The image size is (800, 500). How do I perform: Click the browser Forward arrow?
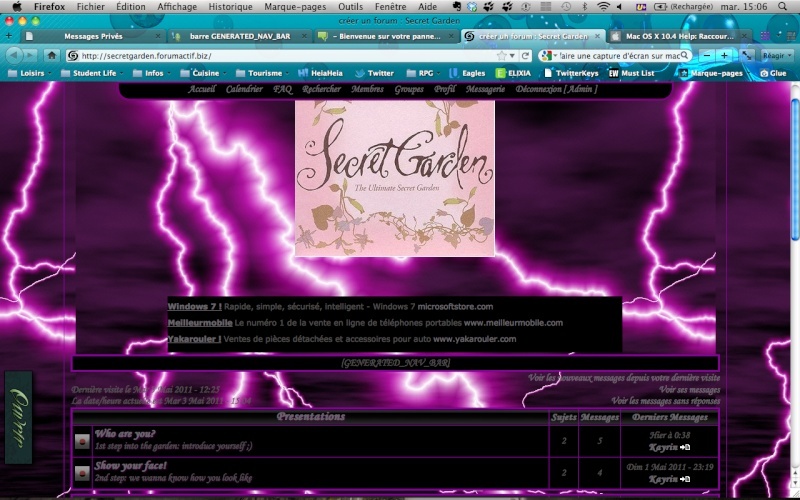click(x=30, y=55)
